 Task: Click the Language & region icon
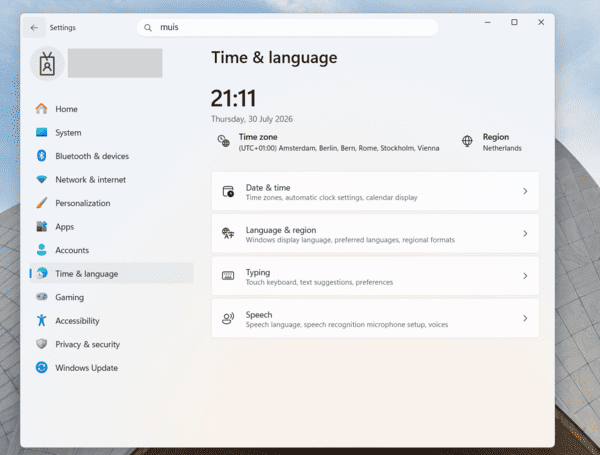[x=228, y=233]
